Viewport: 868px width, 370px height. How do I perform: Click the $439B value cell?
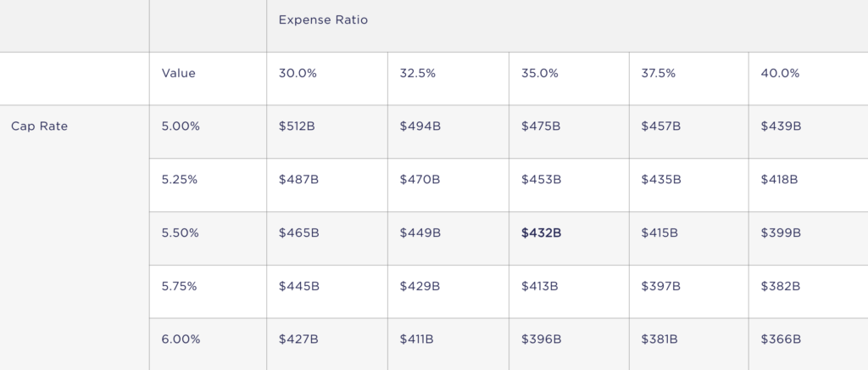click(x=781, y=126)
